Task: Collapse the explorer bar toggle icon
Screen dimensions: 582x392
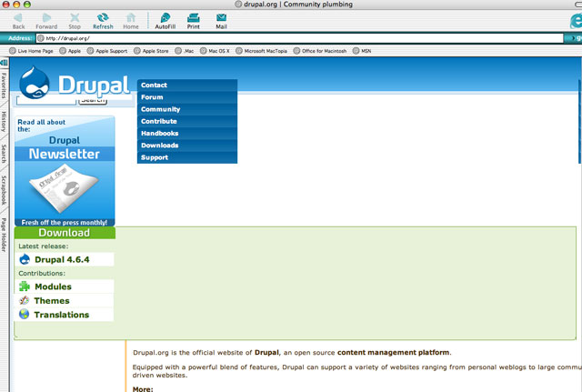Action: click(x=4, y=63)
